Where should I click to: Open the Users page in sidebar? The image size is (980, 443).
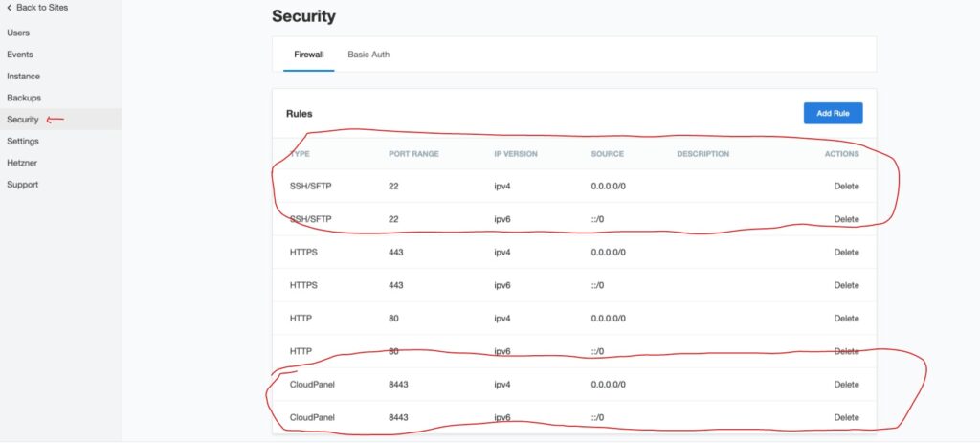(x=18, y=33)
